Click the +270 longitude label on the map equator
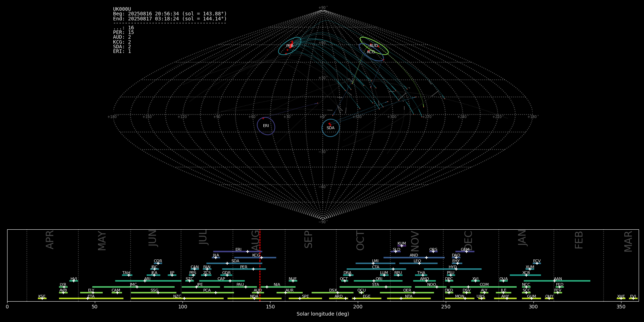 click(x=427, y=117)
